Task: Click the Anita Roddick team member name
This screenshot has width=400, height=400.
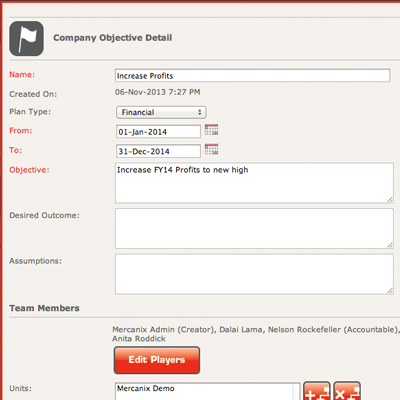Action: (139, 339)
